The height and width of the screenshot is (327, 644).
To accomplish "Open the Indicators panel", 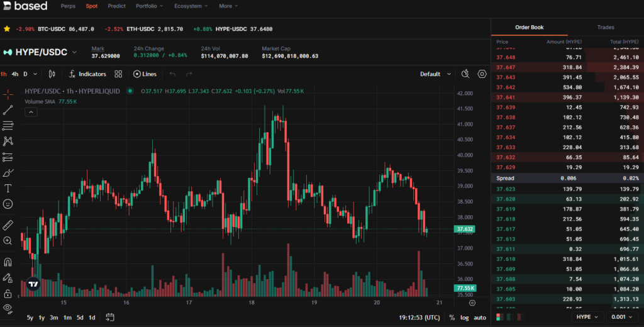I will coord(87,74).
